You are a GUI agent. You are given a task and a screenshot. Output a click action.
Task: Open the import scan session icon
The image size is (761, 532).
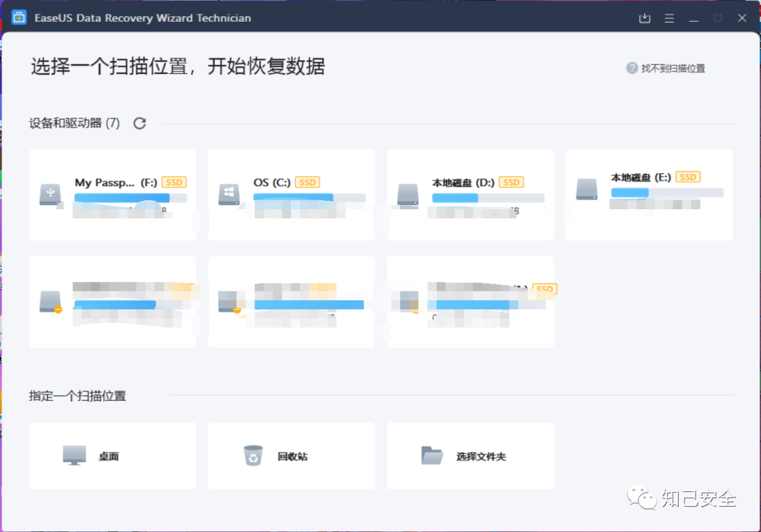(x=645, y=18)
